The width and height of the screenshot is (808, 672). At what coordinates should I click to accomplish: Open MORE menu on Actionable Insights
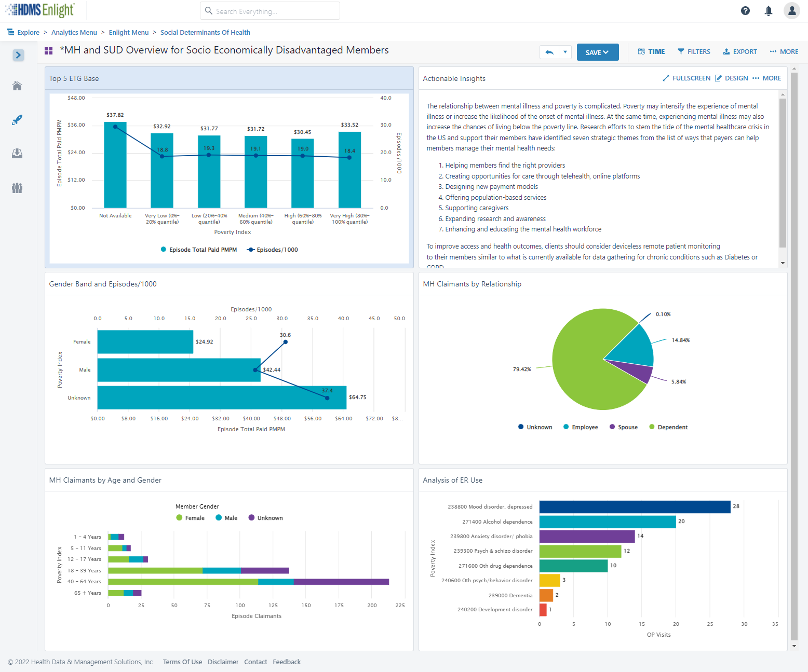click(767, 78)
